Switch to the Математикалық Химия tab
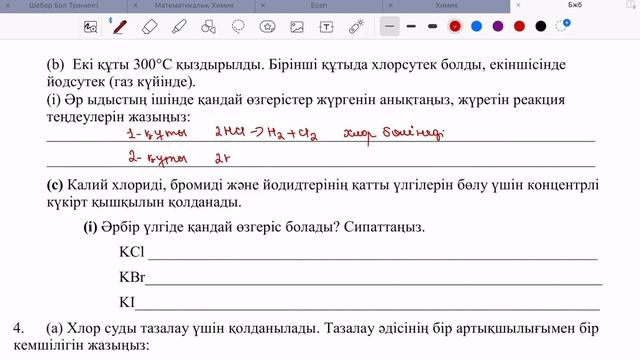640x360 pixels. click(x=194, y=6)
